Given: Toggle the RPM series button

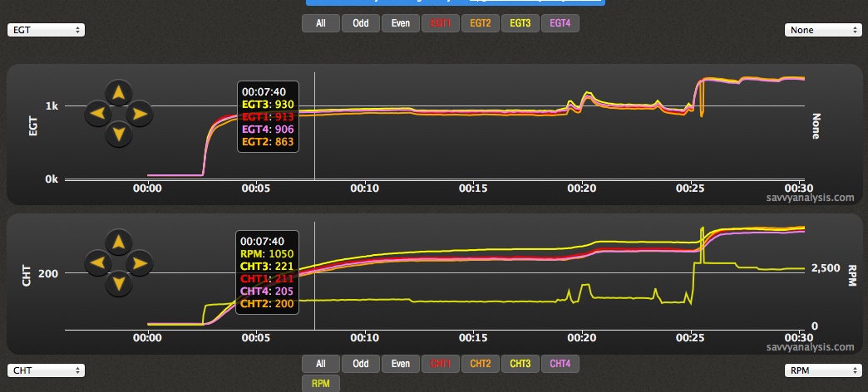Looking at the screenshot, I should pos(320,383).
